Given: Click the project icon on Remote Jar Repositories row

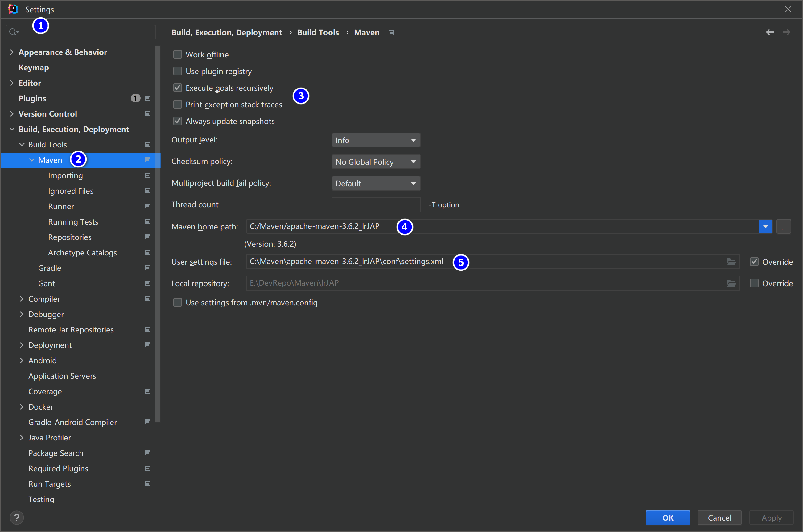Looking at the screenshot, I should (x=148, y=329).
